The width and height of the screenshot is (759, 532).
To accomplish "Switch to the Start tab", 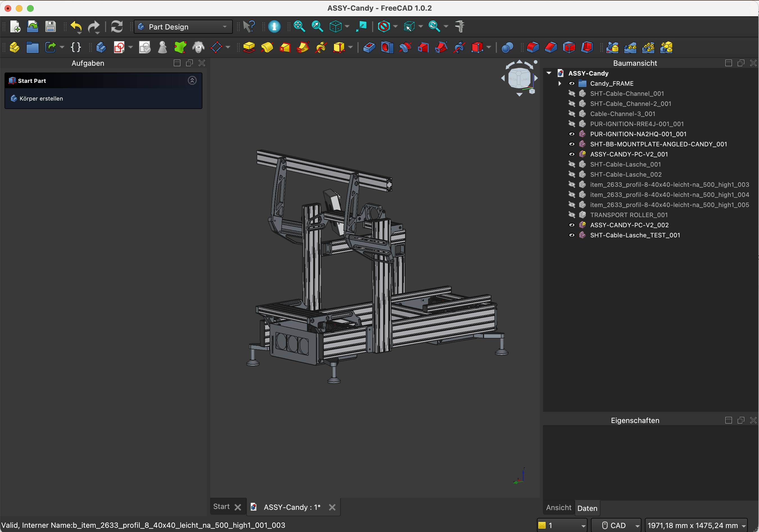I will point(221,506).
